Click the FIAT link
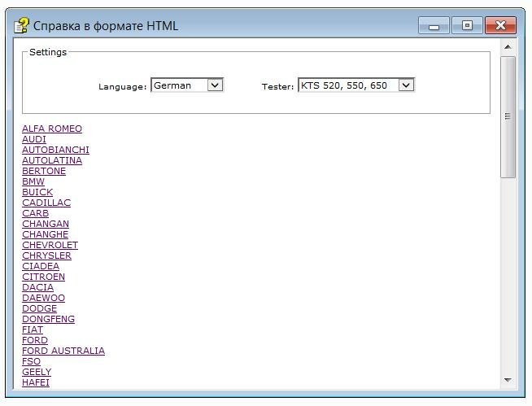532x406 pixels. coord(33,330)
